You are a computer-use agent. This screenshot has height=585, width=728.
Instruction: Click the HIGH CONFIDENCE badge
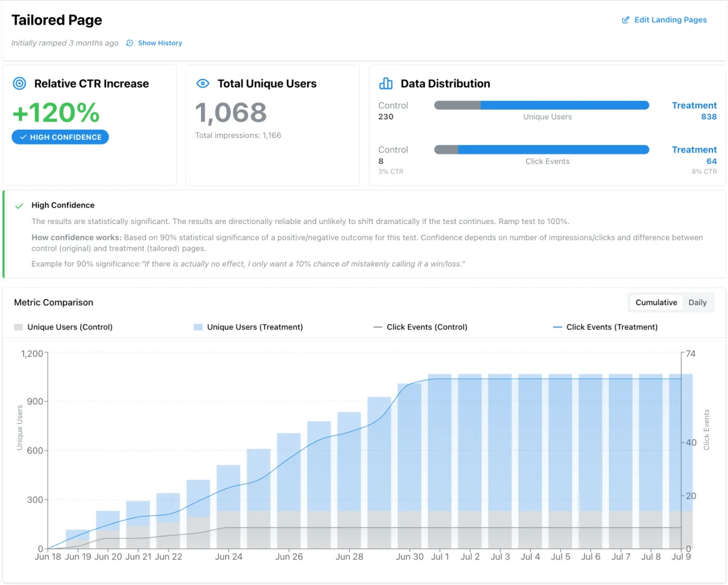point(60,137)
